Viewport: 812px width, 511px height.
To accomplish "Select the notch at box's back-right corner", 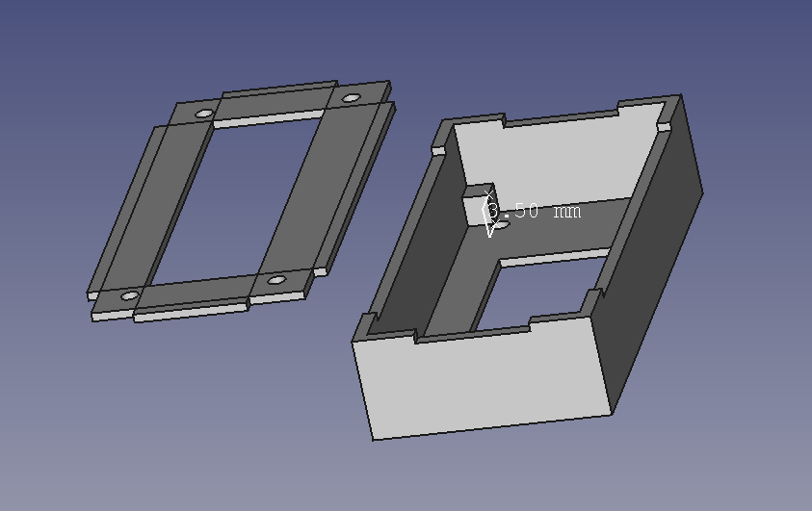I will click(664, 127).
